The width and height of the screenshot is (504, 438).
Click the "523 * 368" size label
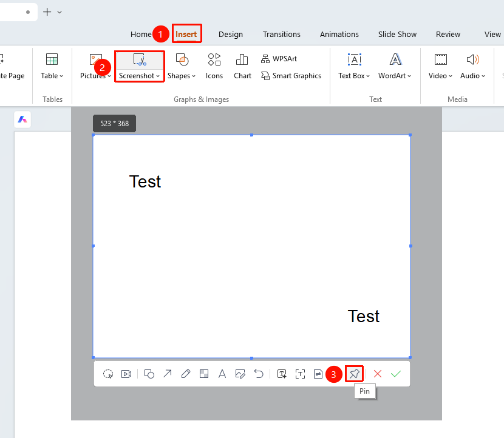coord(114,123)
